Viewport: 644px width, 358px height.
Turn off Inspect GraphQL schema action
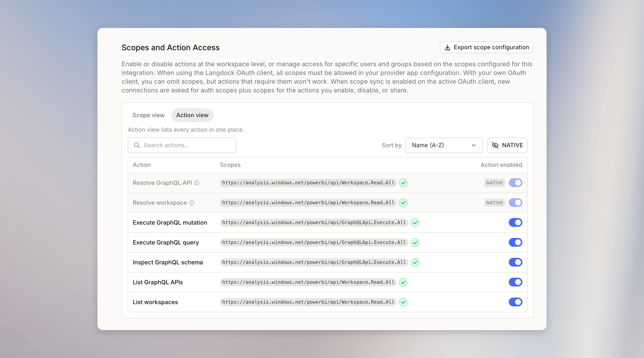click(515, 262)
